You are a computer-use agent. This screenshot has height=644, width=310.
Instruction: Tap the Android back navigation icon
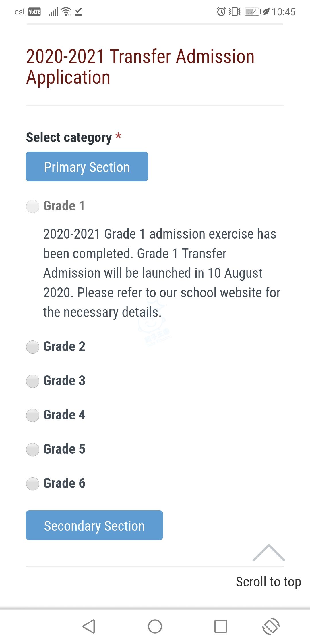tap(89, 626)
